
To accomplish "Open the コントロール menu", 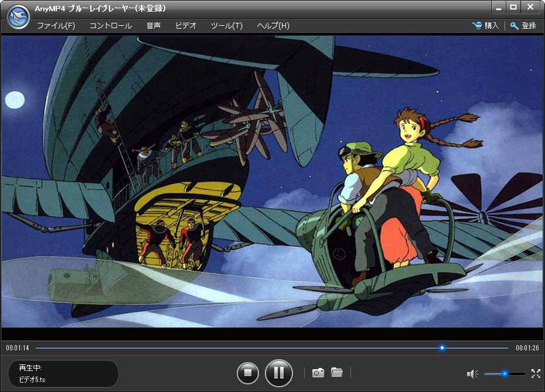I will pos(111,26).
